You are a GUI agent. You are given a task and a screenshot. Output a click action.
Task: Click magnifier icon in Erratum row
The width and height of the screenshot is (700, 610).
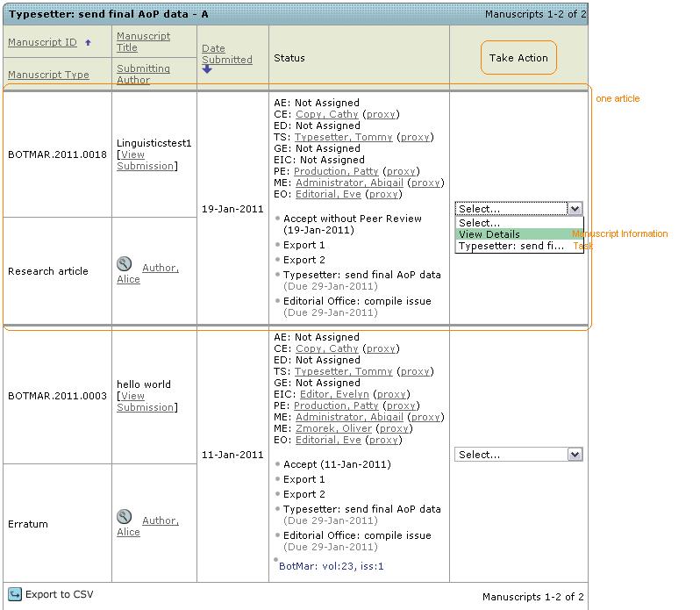[x=125, y=517]
